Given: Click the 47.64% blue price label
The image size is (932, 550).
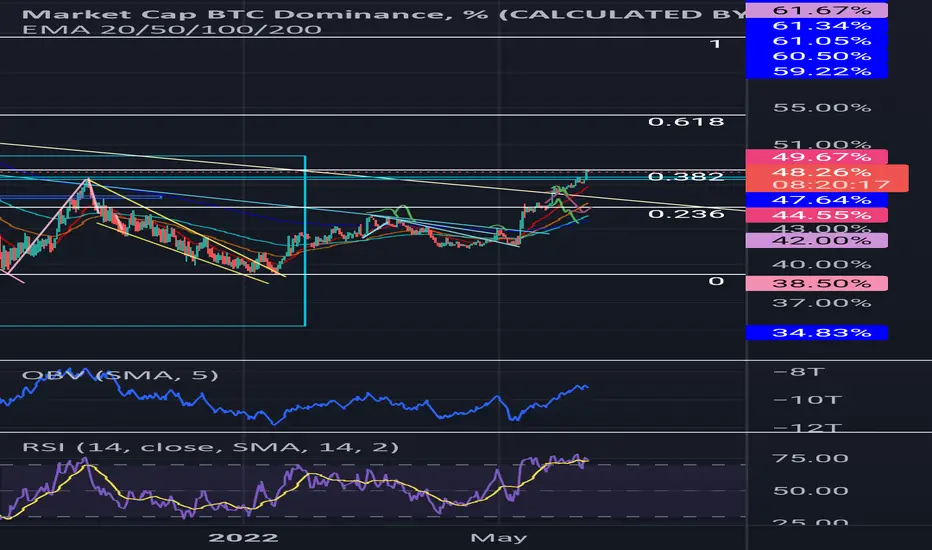Looking at the screenshot, I should pos(816,200).
